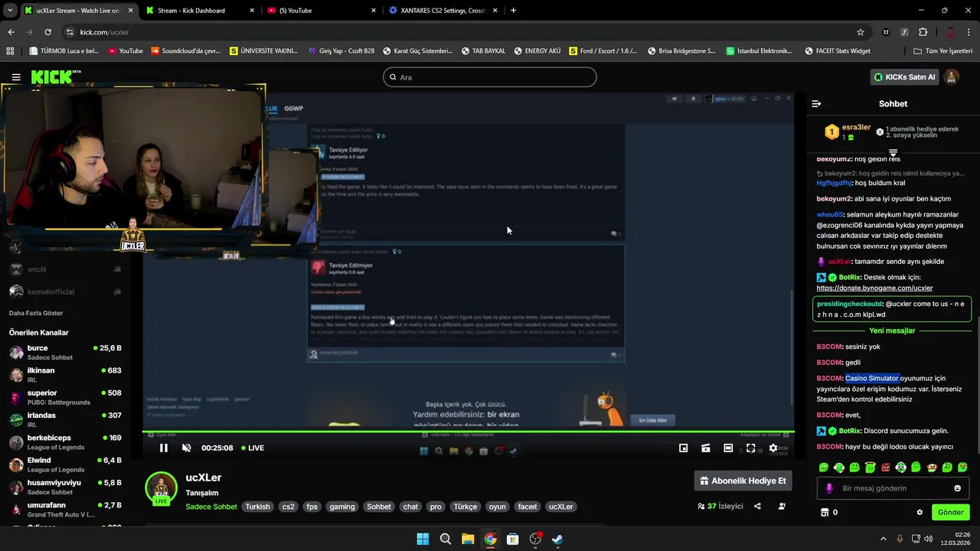The height and width of the screenshot is (551, 980).
Task: Open the profile avatar menu on Kick
Action: pyautogui.click(x=952, y=77)
